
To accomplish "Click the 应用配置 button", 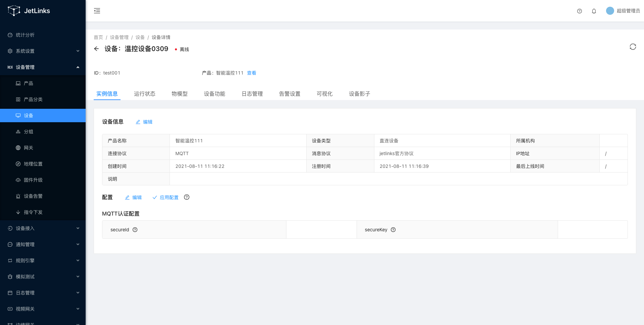I will (x=166, y=197).
